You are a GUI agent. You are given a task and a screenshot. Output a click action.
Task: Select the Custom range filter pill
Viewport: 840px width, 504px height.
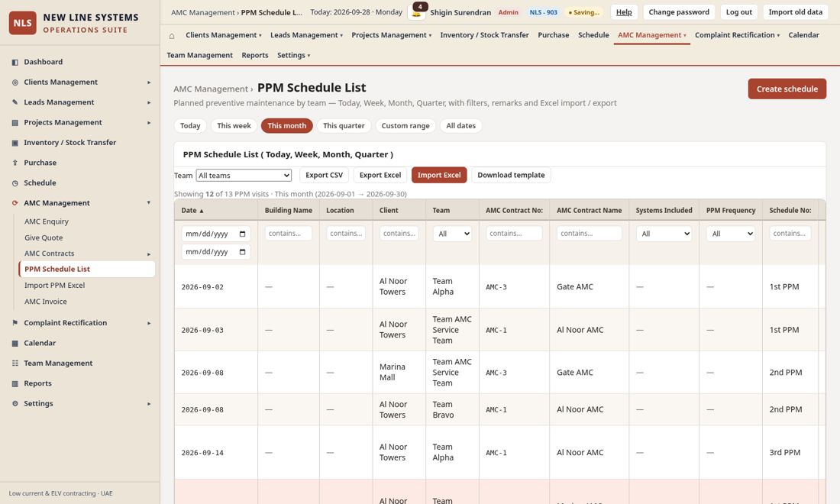coord(405,126)
